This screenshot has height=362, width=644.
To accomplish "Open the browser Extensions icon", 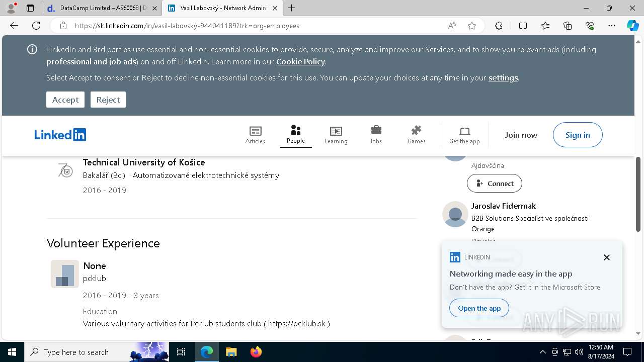I will [499, 26].
